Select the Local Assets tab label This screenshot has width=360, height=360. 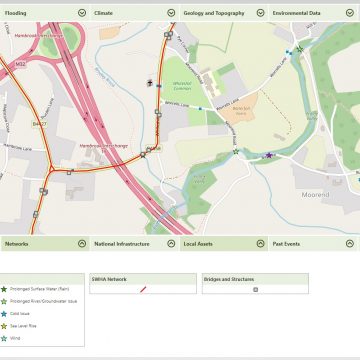click(198, 244)
